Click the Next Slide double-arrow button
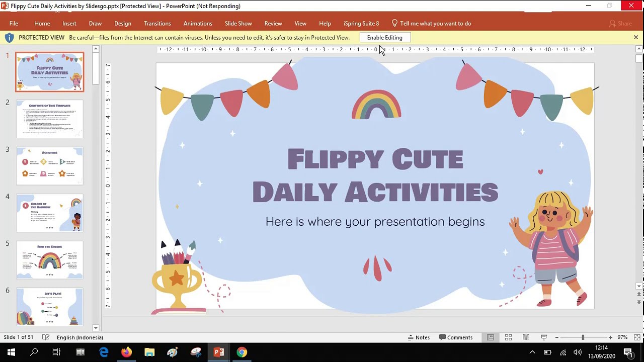The width and height of the screenshot is (644, 362). (639, 303)
